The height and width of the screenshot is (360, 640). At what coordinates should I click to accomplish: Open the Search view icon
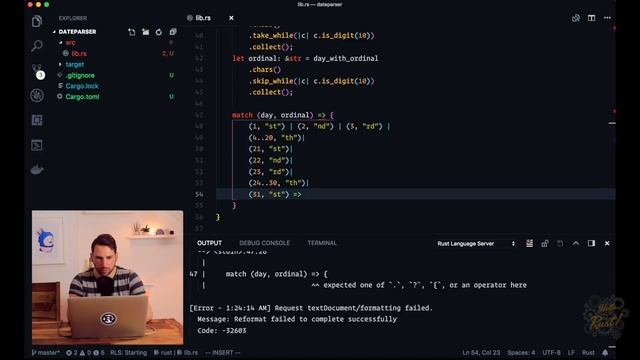tap(37, 45)
